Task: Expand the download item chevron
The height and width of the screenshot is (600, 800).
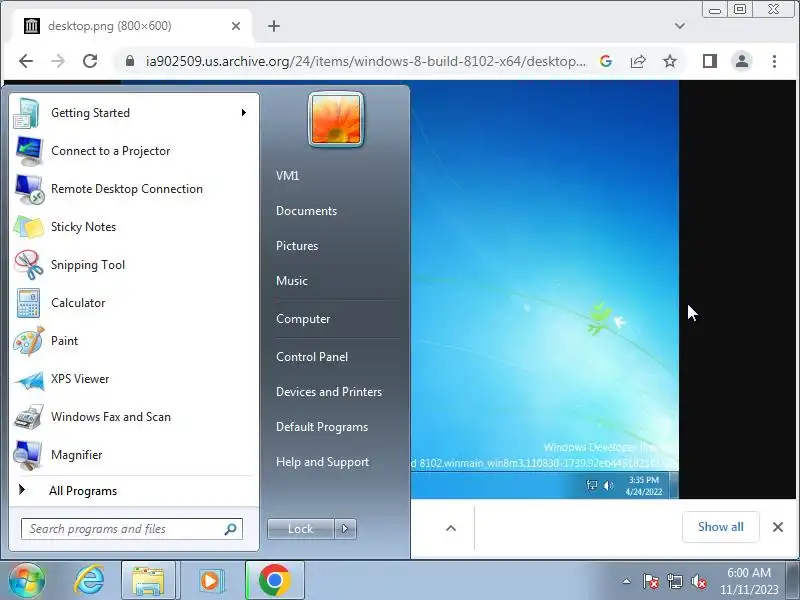Action: click(x=451, y=528)
